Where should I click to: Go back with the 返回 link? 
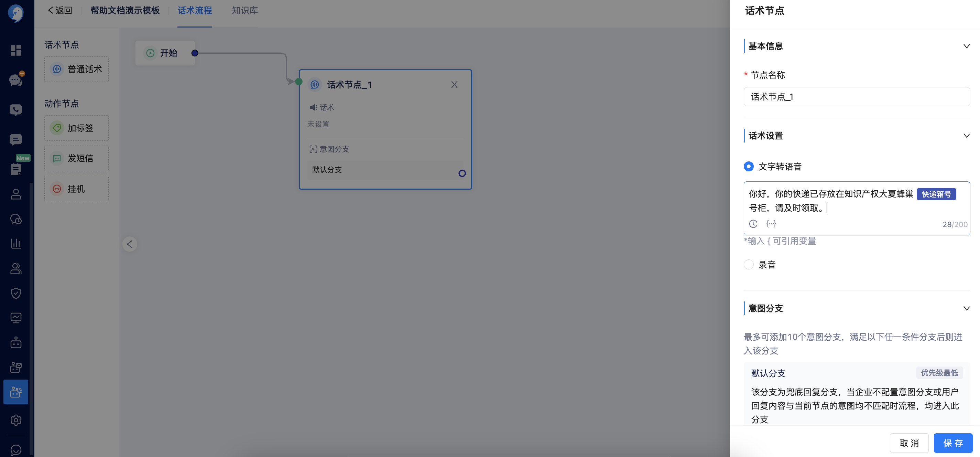(x=60, y=11)
